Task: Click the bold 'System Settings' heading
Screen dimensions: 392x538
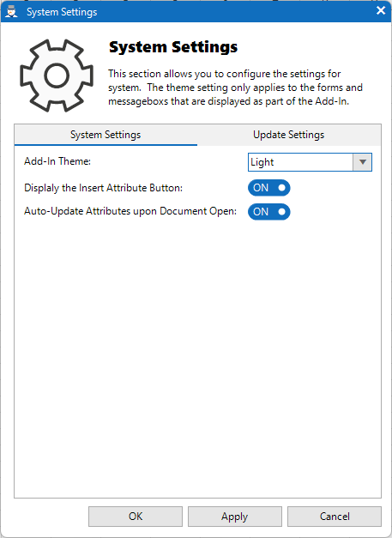Action: 173,47
